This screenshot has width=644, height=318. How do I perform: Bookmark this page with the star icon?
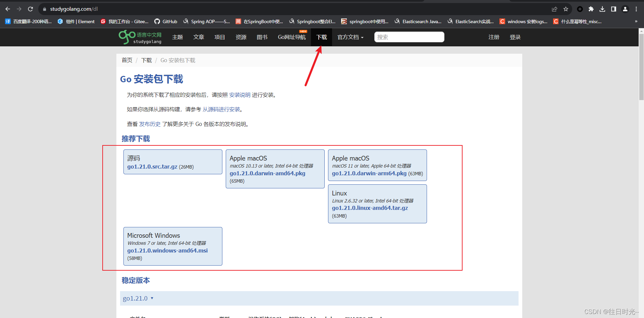[566, 9]
